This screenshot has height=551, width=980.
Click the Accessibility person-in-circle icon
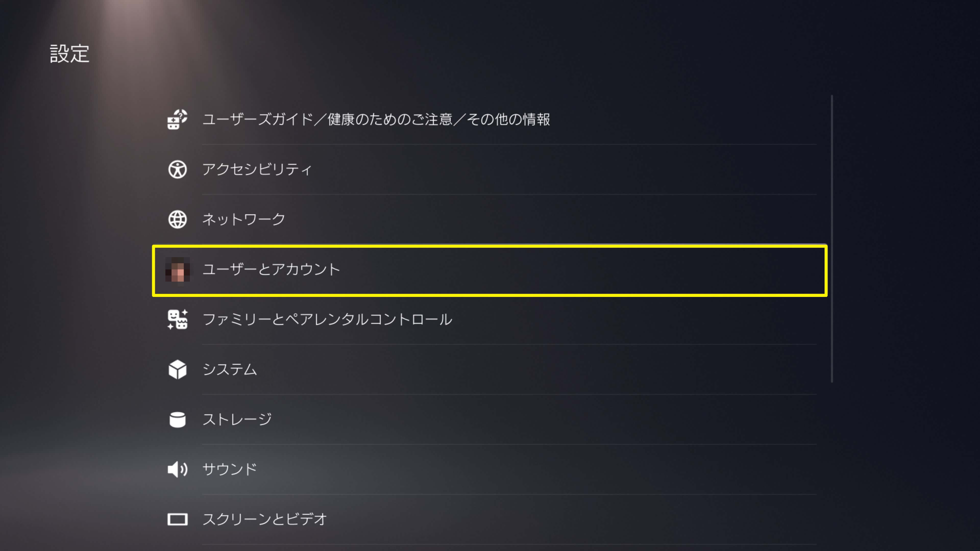(177, 170)
